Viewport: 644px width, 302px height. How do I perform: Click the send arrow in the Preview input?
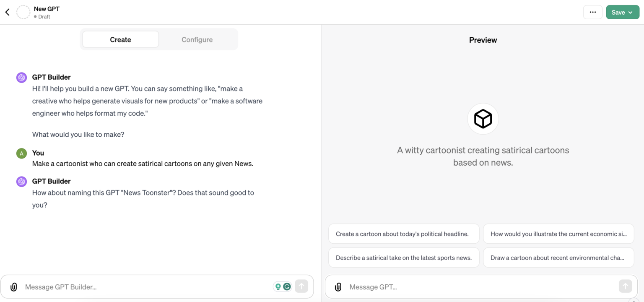[x=625, y=286]
